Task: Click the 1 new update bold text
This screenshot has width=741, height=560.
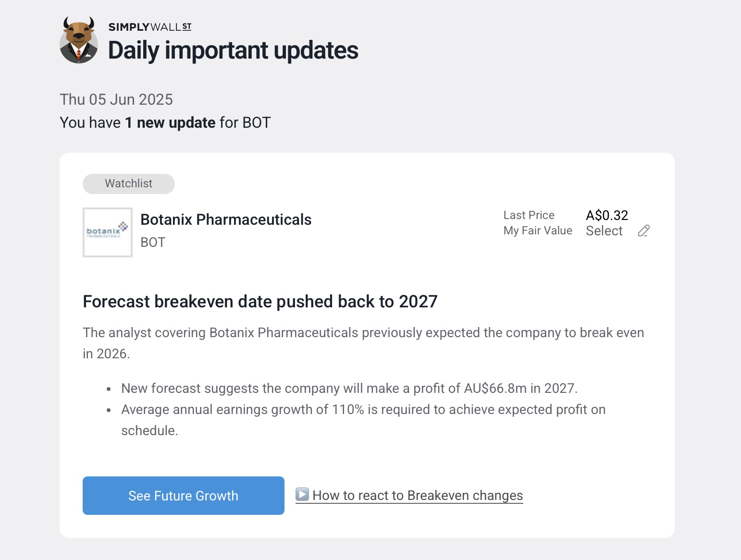Action: pyautogui.click(x=170, y=123)
